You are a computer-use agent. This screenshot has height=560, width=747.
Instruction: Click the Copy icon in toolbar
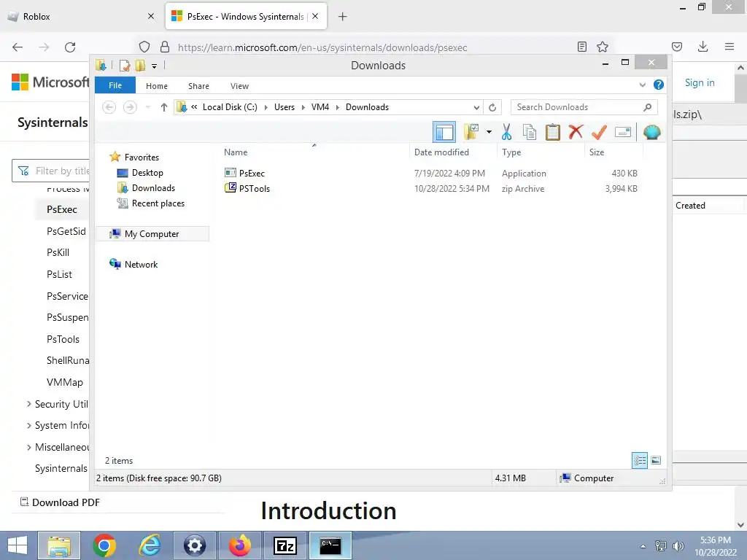530,132
